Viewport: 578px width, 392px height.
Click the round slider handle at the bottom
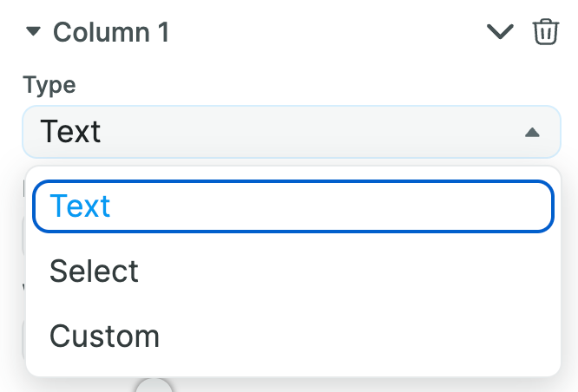click(x=154, y=386)
